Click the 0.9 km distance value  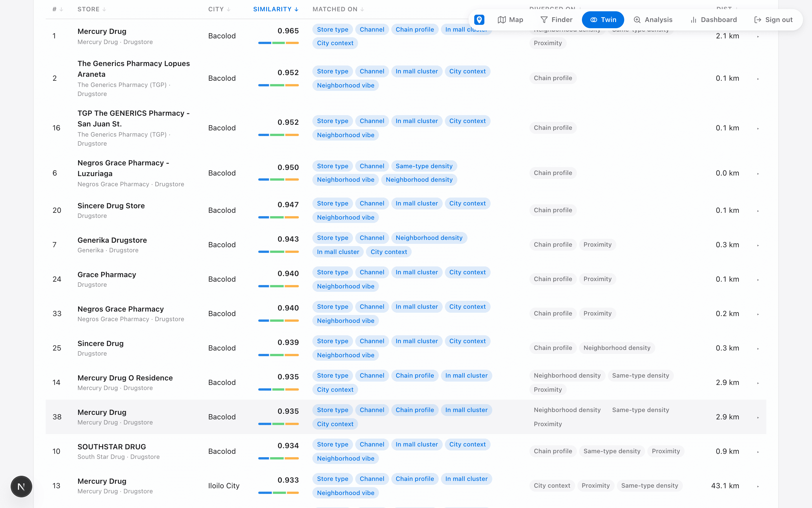tap(727, 451)
